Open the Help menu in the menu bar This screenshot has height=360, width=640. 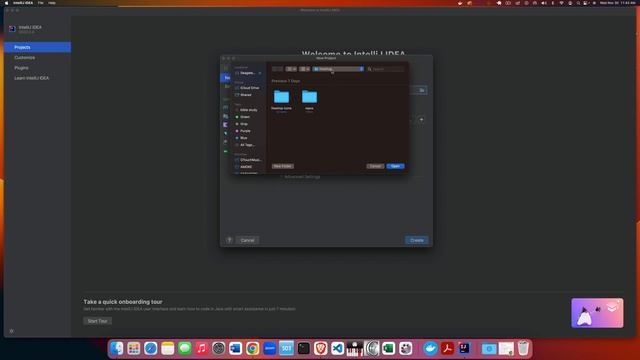[x=52, y=3]
